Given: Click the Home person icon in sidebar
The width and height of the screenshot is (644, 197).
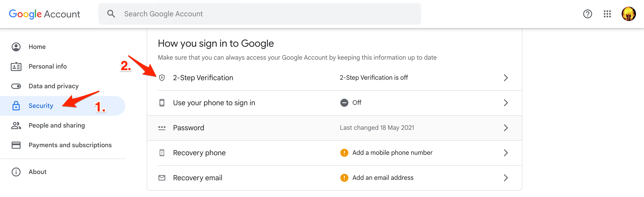Looking at the screenshot, I should 16,47.
